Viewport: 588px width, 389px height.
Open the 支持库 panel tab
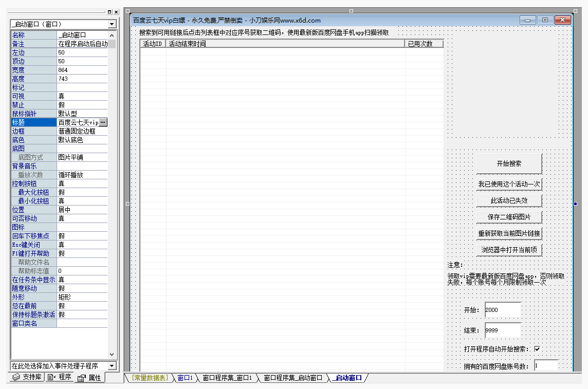point(27,378)
